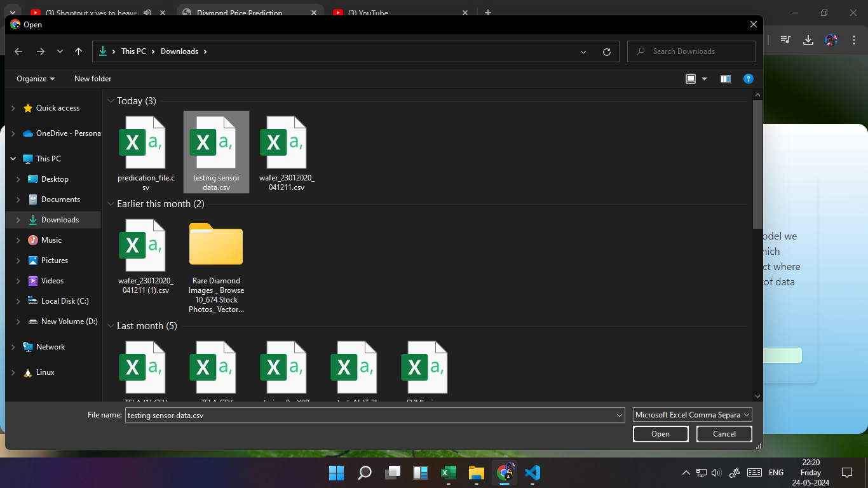The width and height of the screenshot is (868, 488).
Task: Open the Organize menu
Action: [36, 79]
